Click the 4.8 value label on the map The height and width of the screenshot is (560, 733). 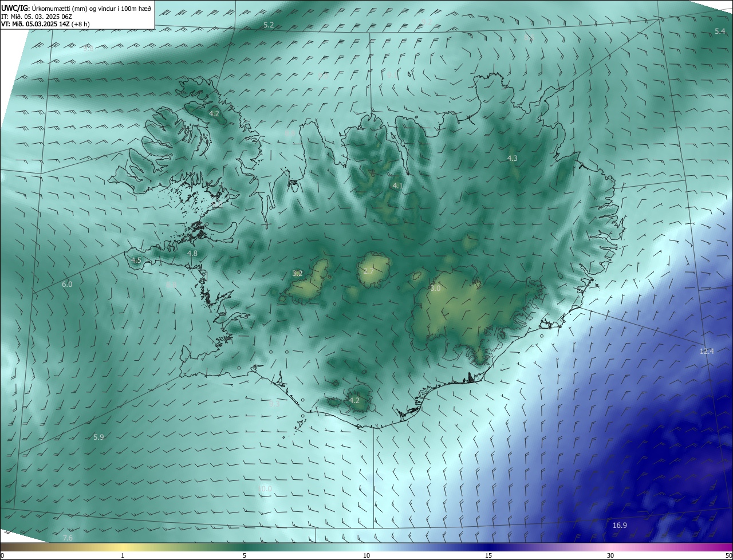coord(192,253)
